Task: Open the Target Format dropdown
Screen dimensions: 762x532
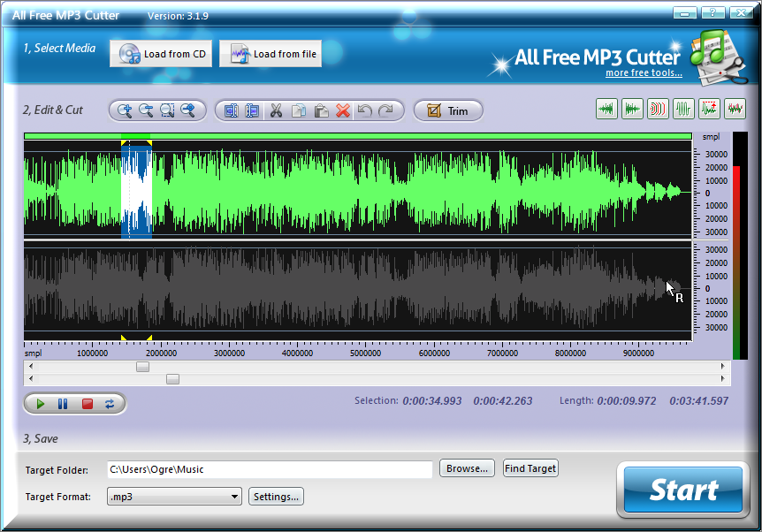Action: pos(174,497)
